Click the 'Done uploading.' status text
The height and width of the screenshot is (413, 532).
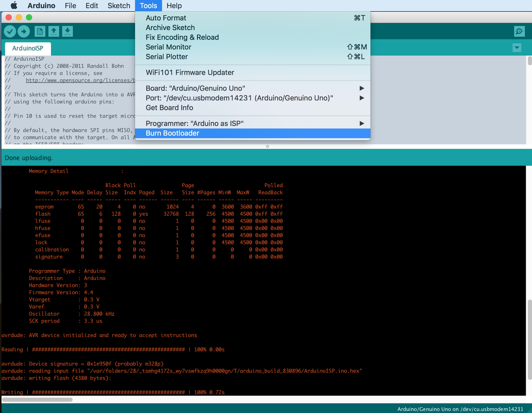point(29,158)
